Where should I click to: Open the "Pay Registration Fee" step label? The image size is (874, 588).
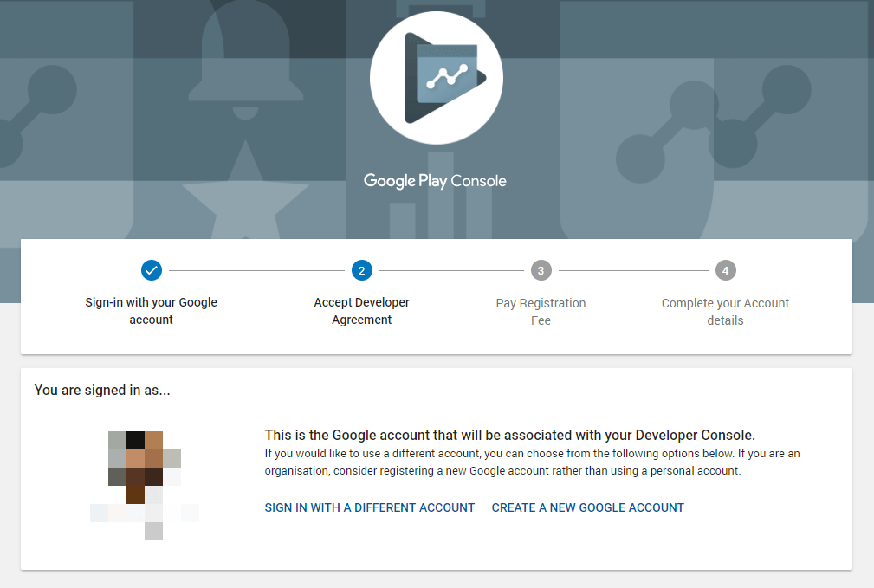pos(541,312)
